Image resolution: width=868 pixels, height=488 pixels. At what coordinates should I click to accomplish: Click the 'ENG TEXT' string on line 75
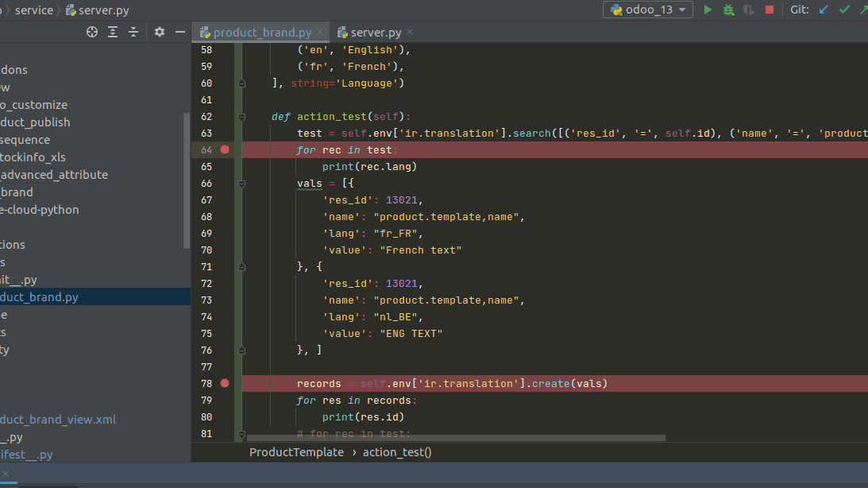tap(411, 334)
